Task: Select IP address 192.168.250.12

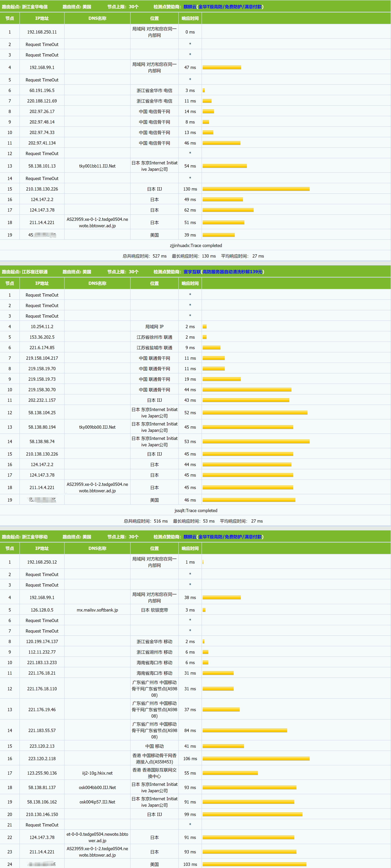Action: click(x=42, y=562)
